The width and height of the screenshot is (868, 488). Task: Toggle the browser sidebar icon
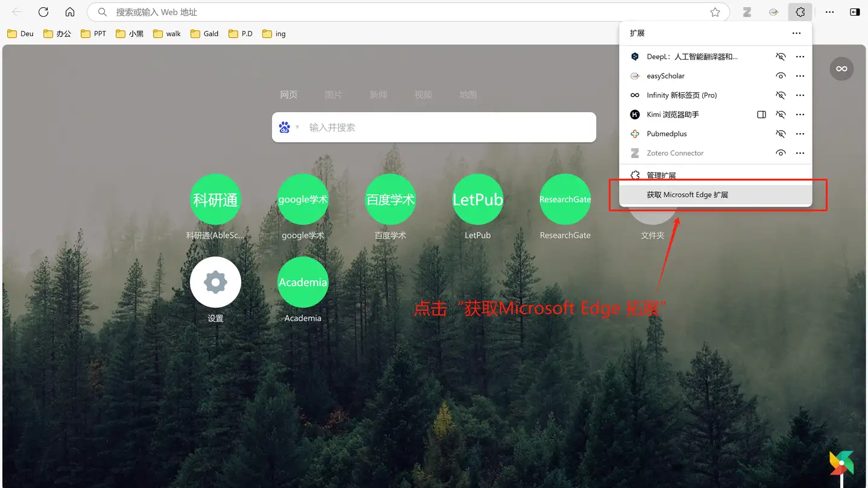pyautogui.click(x=855, y=12)
